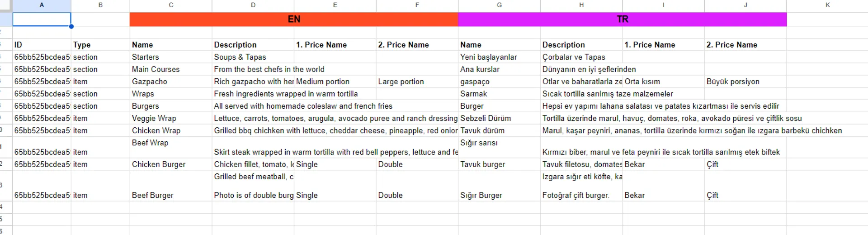Select the Gazpacho name cell
This screenshot has width=868, height=235.
pyautogui.click(x=171, y=82)
